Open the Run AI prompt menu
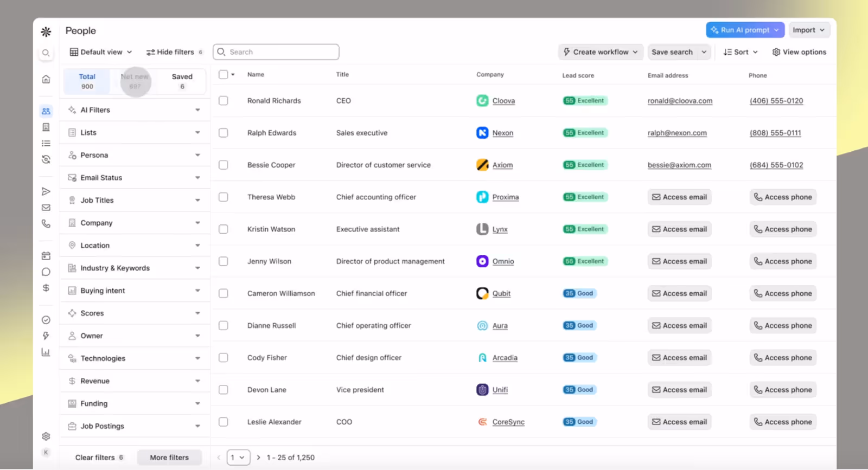Screen dimensions: 868x470 tap(745, 30)
